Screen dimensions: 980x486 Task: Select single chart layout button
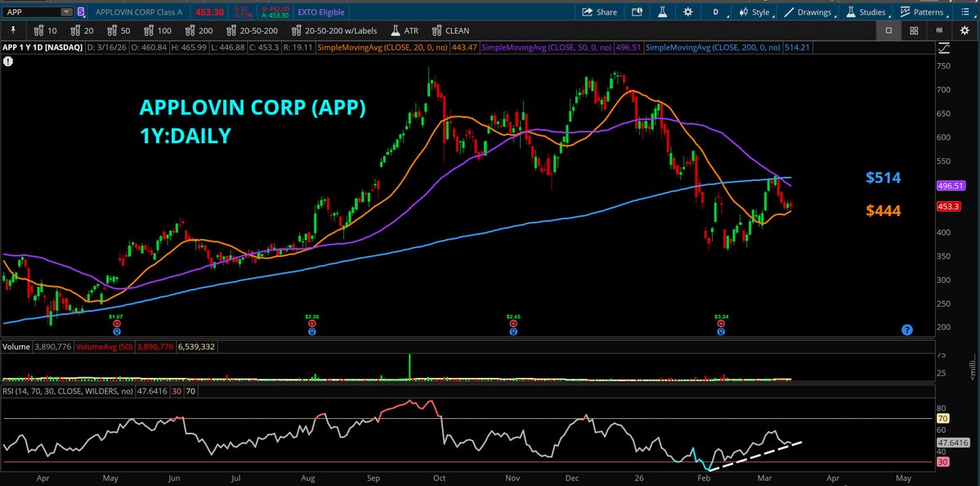(x=888, y=30)
